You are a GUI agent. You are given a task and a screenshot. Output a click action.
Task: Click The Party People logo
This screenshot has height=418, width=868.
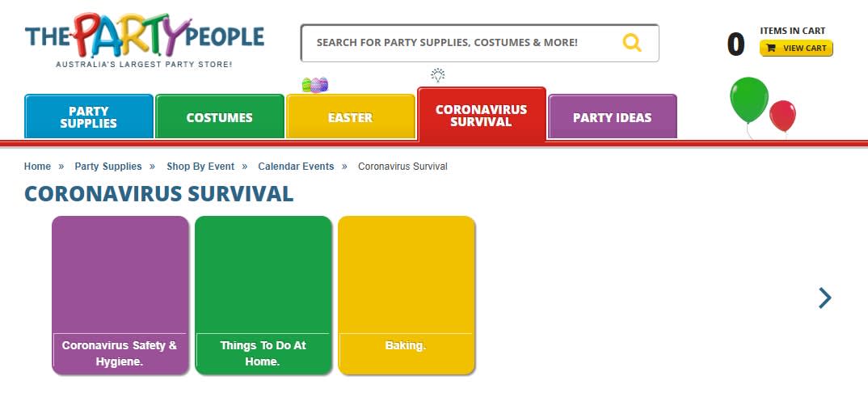[x=144, y=39]
